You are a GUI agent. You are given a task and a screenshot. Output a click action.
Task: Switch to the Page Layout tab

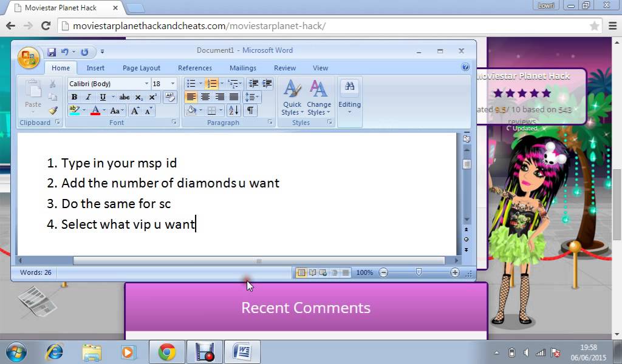click(141, 68)
